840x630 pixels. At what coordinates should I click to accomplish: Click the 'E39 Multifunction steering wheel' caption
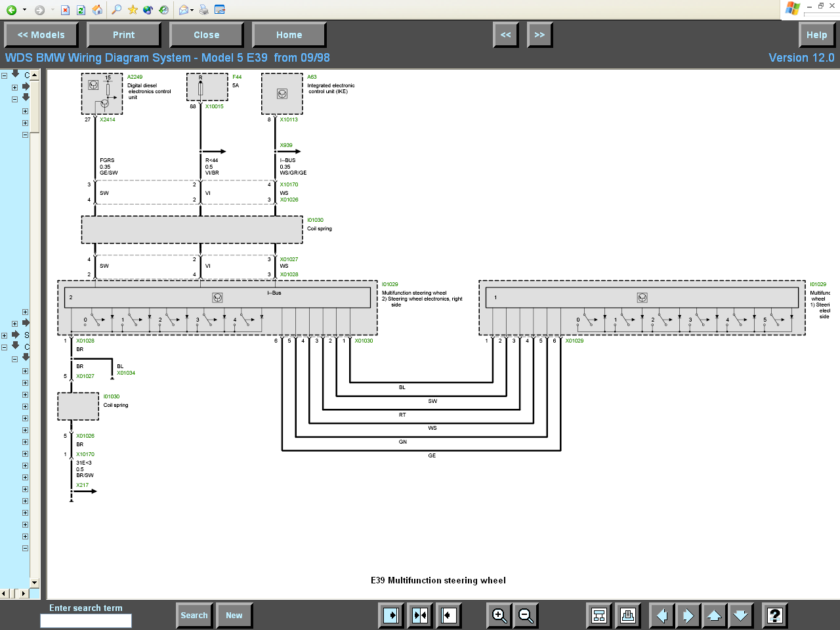pyautogui.click(x=438, y=581)
